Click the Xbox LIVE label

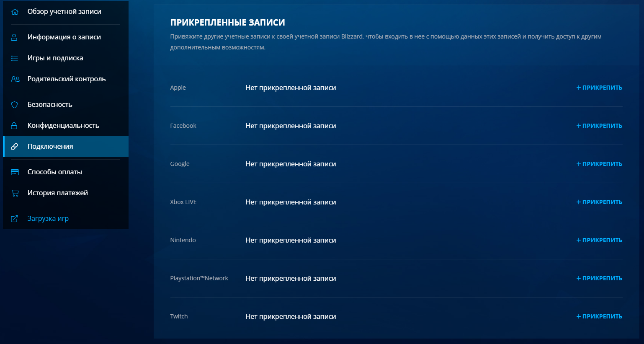coord(183,202)
